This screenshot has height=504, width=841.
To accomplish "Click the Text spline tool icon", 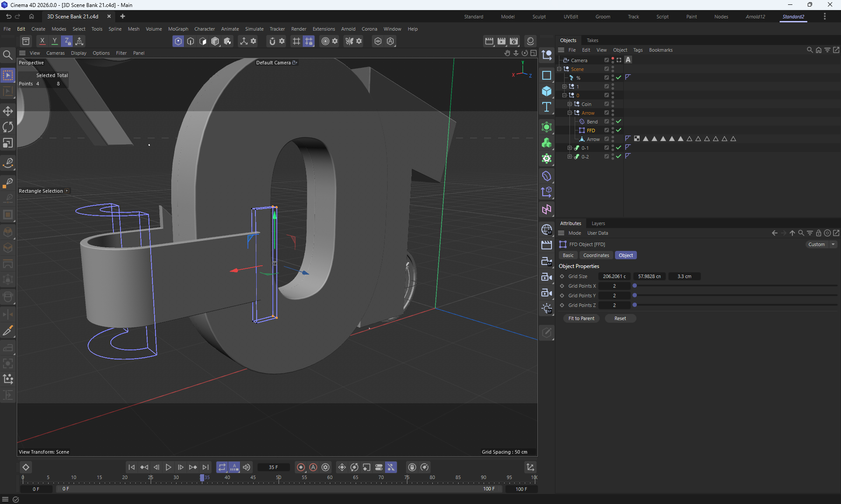I will pyautogui.click(x=547, y=107).
